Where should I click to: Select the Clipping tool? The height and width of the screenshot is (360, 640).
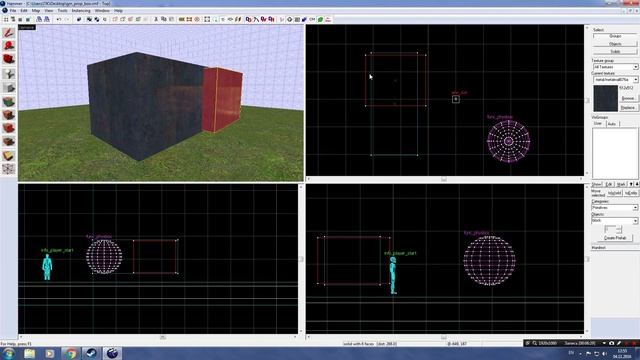click(9, 156)
